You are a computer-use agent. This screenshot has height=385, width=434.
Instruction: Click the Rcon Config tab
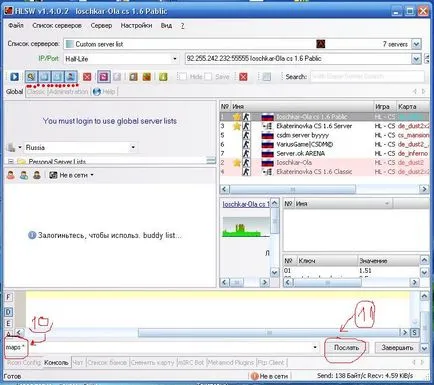[x=24, y=363]
